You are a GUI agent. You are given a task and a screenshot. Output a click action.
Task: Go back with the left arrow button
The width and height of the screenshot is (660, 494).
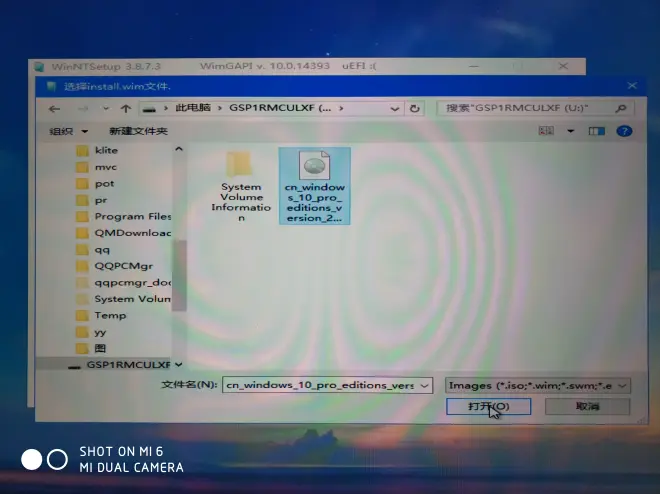pyautogui.click(x=54, y=109)
